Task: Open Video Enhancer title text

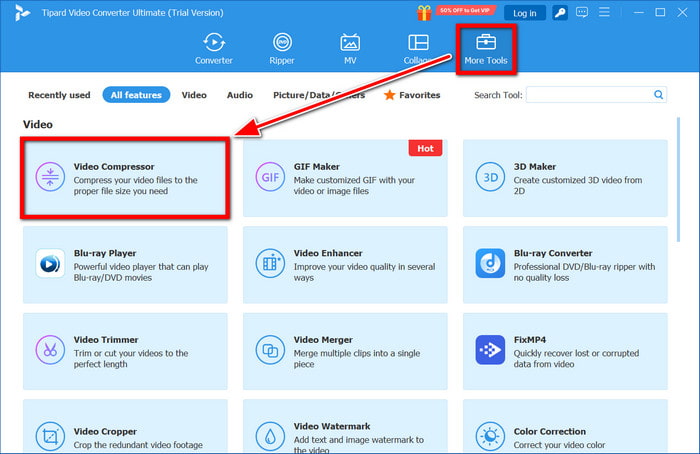Action: pos(328,253)
